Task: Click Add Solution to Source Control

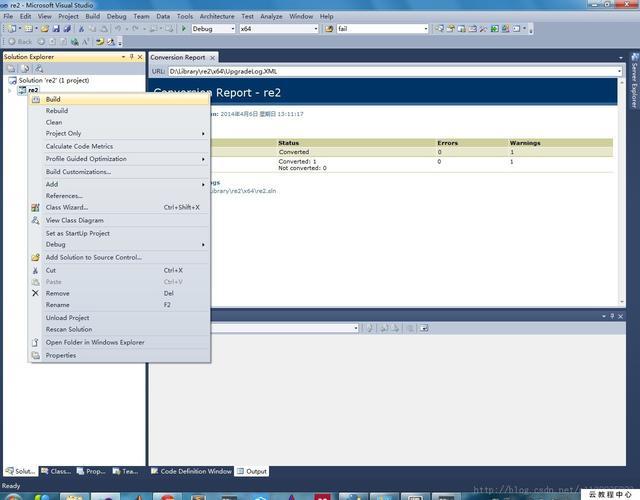Action: [x=119, y=258]
